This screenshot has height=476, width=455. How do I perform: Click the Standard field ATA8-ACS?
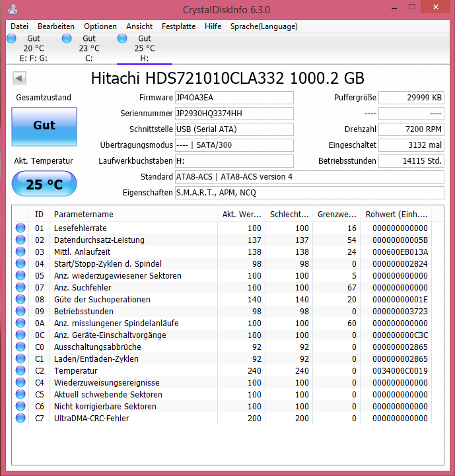pos(310,177)
